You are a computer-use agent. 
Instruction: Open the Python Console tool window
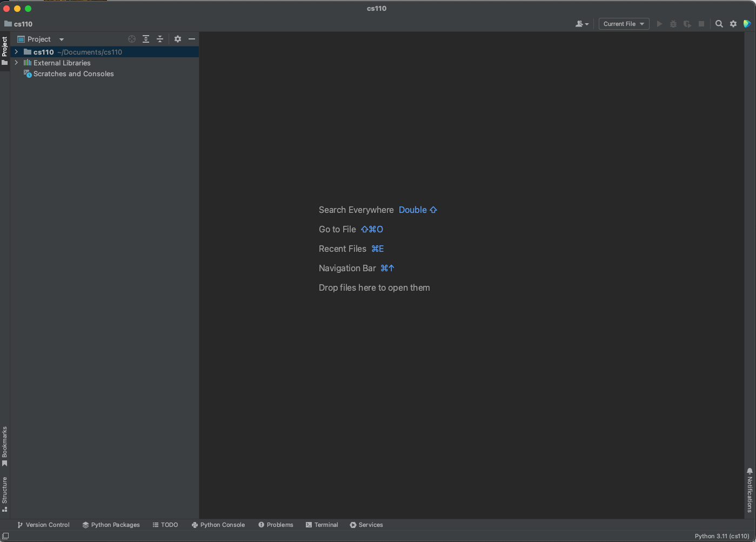click(x=218, y=525)
